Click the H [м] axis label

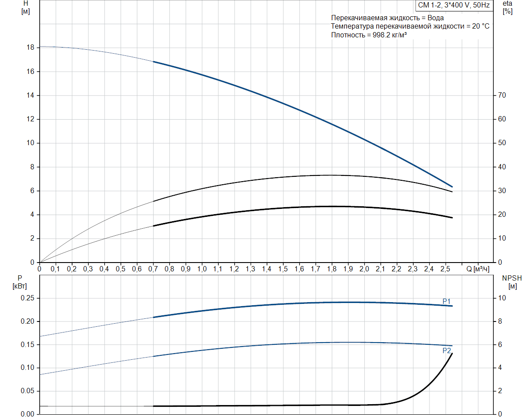pos(26,7)
